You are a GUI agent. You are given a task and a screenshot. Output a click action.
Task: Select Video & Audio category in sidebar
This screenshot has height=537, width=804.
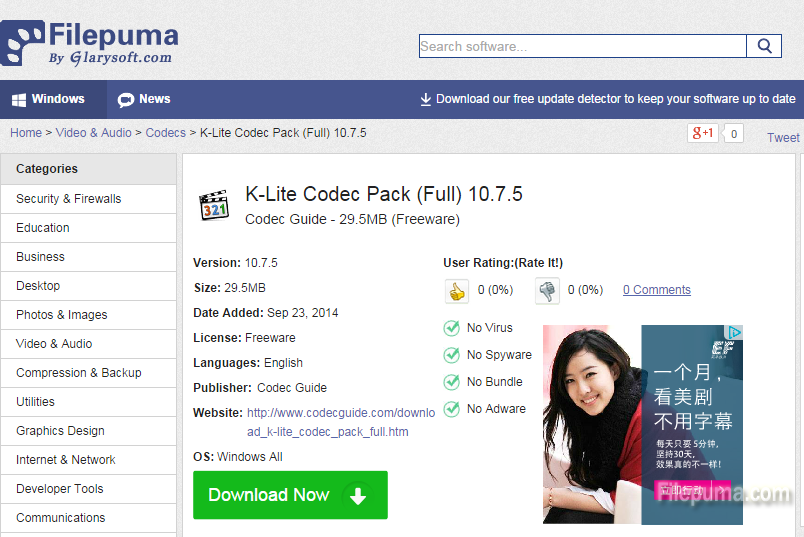pos(54,344)
